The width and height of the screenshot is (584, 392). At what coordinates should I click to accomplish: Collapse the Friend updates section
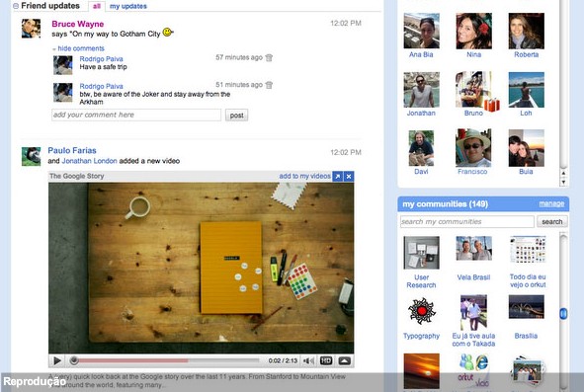click(16, 6)
